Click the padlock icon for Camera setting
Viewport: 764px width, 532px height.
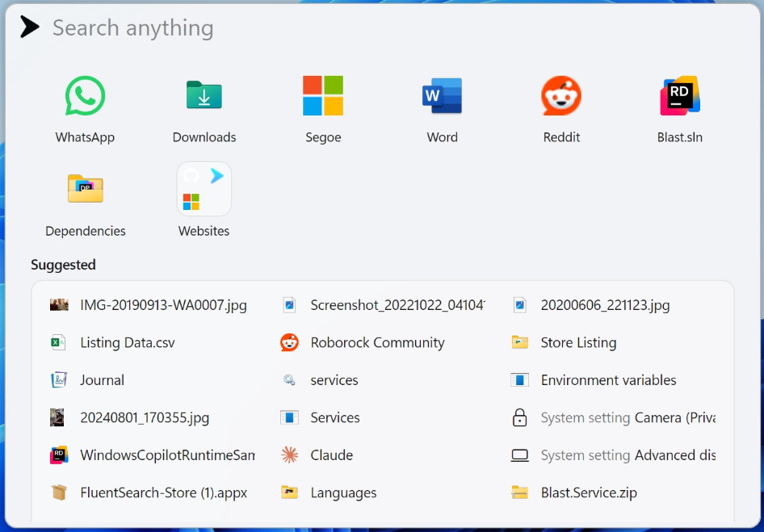click(x=520, y=417)
